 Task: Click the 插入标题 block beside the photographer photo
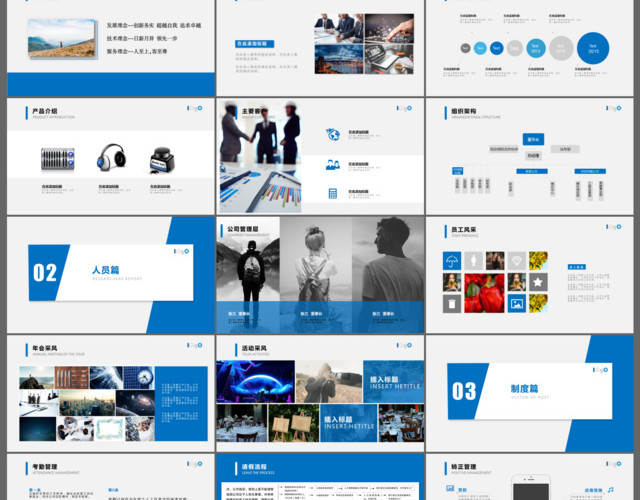(393, 381)
